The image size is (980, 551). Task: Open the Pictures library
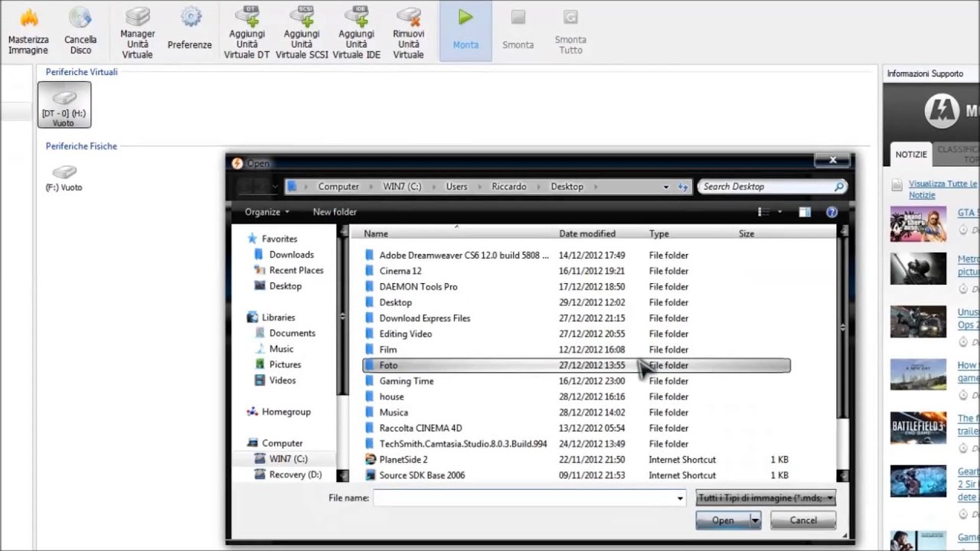pos(277,364)
